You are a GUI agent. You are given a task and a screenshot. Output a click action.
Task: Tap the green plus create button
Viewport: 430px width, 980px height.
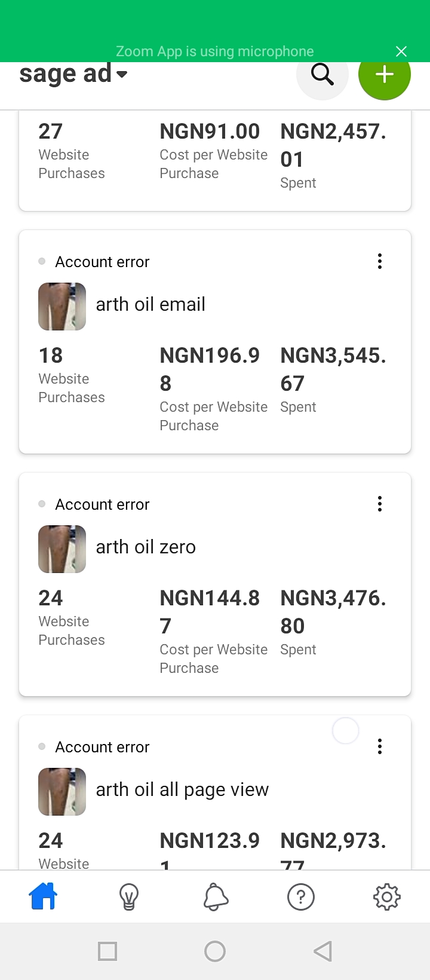pyautogui.click(x=384, y=75)
